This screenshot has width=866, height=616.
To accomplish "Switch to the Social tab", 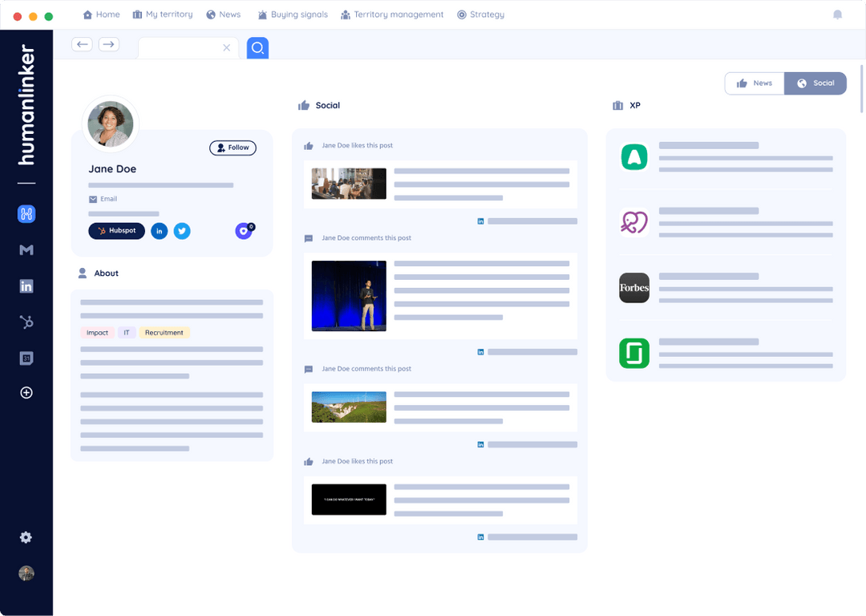I will click(815, 83).
